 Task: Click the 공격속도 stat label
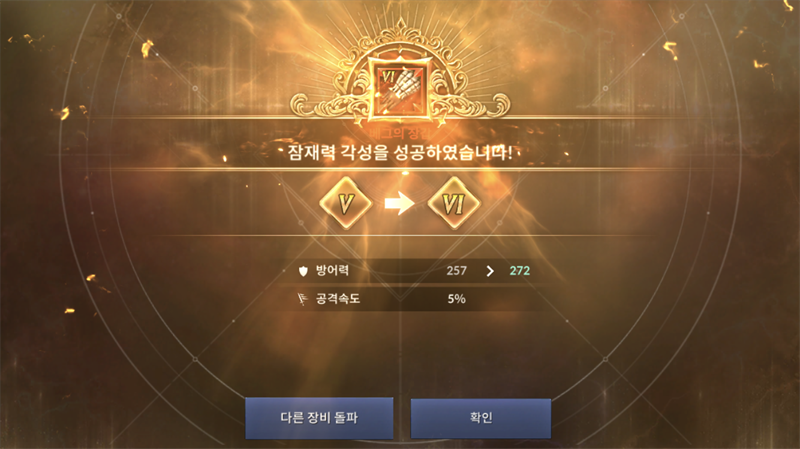(x=338, y=298)
